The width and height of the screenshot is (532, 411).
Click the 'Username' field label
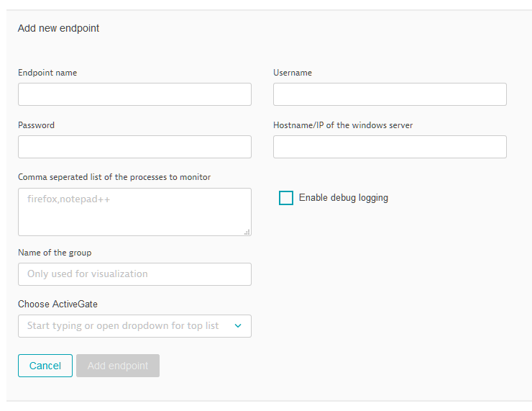point(293,73)
